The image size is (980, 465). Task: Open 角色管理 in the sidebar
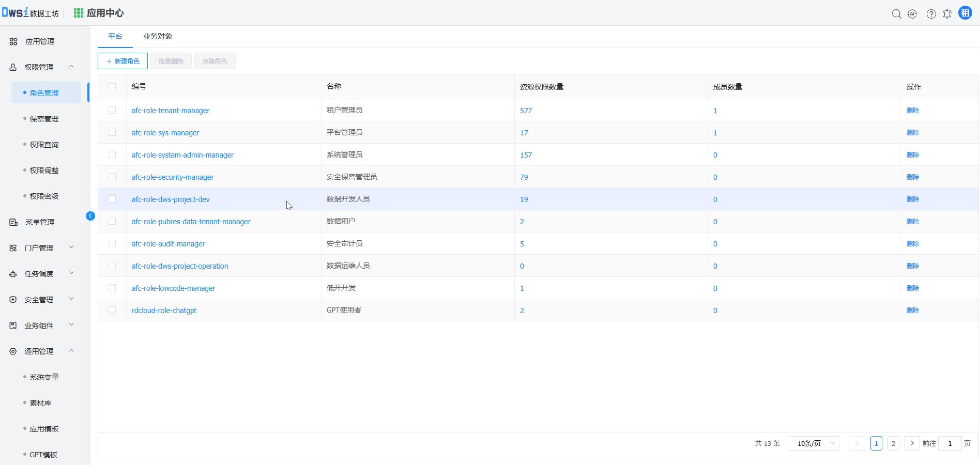46,92
